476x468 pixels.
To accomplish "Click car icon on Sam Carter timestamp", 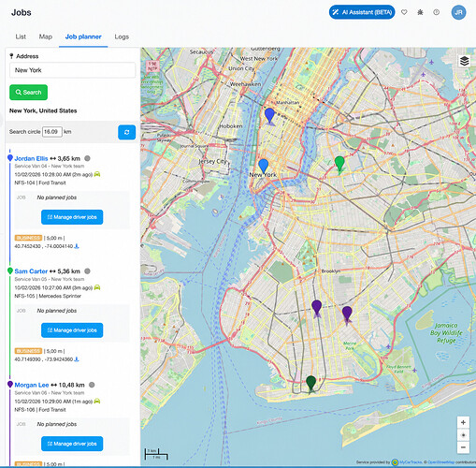I will pyautogui.click(x=97, y=287).
